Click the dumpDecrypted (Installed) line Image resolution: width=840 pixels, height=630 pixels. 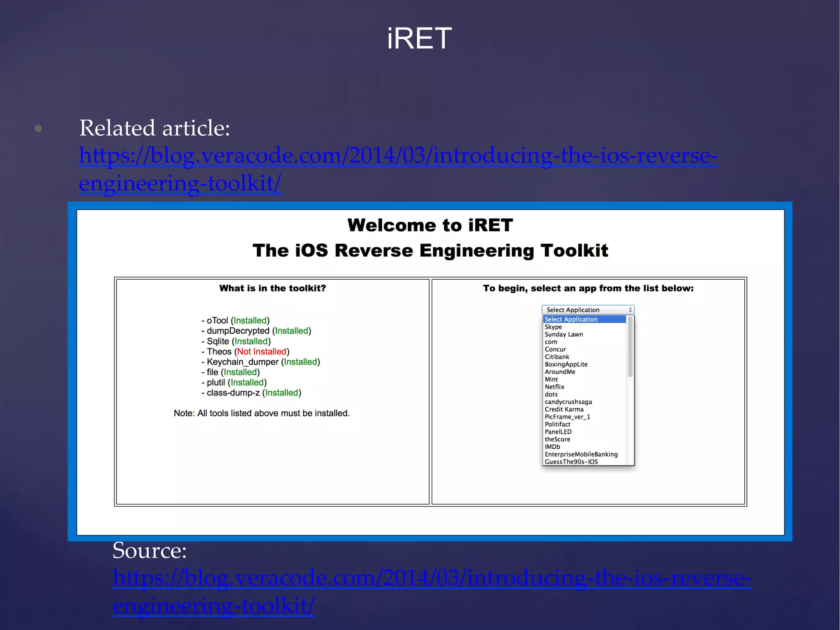tap(256, 331)
